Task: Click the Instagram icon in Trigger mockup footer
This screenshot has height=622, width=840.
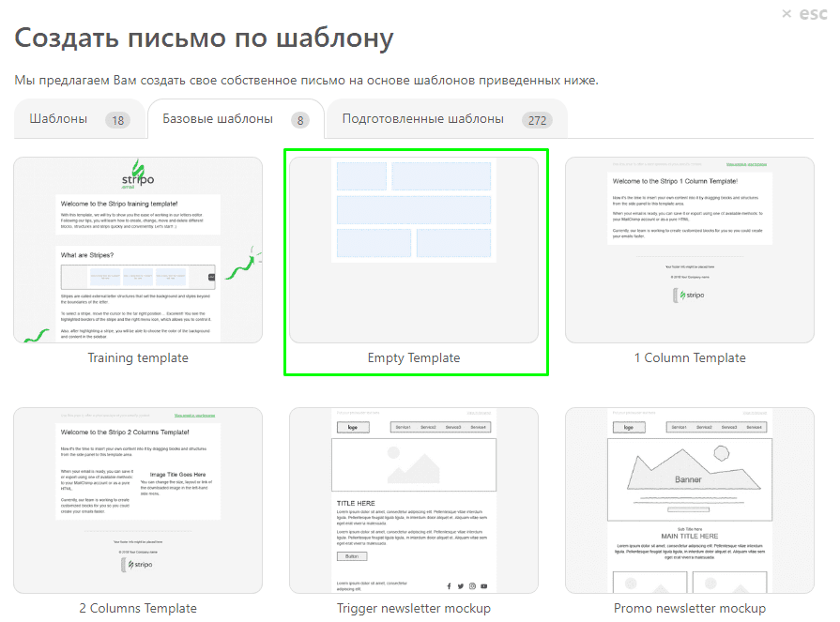Action: [x=472, y=585]
